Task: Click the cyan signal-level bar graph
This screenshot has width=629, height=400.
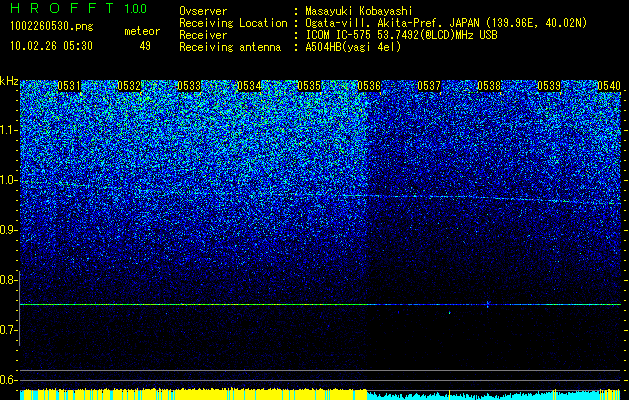Action: coord(494,395)
